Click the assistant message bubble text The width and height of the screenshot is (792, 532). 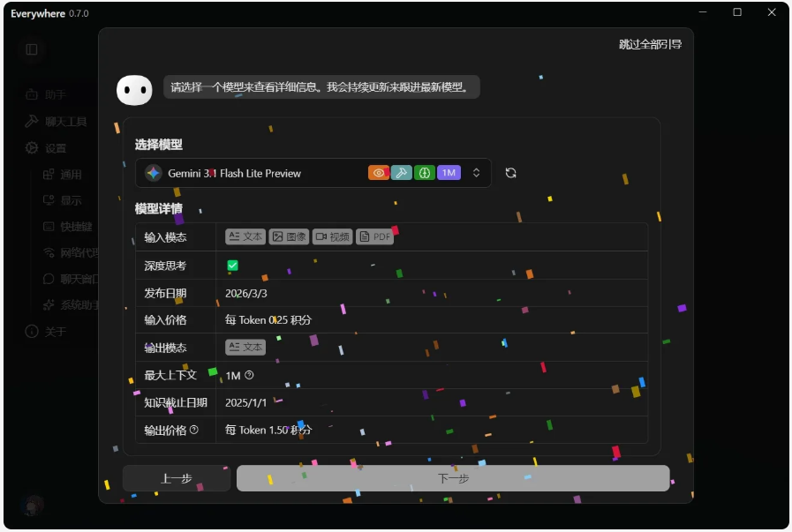tap(321, 87)
